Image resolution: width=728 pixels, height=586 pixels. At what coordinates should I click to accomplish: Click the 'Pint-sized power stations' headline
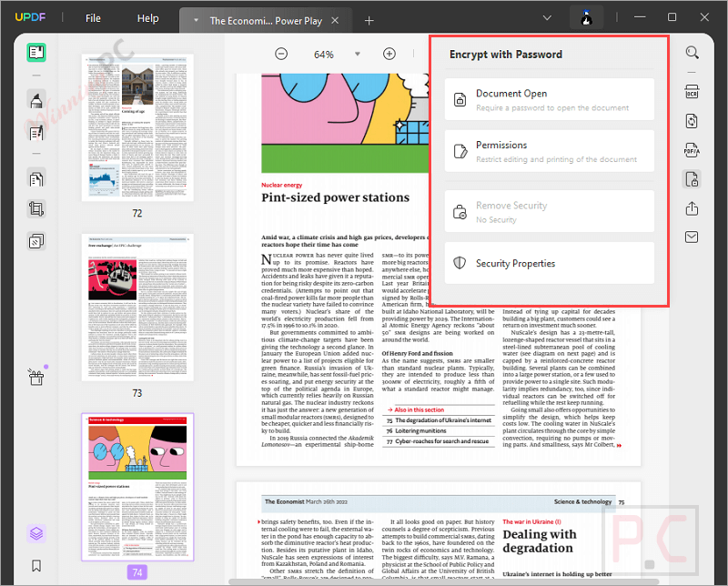coord(335,197)
